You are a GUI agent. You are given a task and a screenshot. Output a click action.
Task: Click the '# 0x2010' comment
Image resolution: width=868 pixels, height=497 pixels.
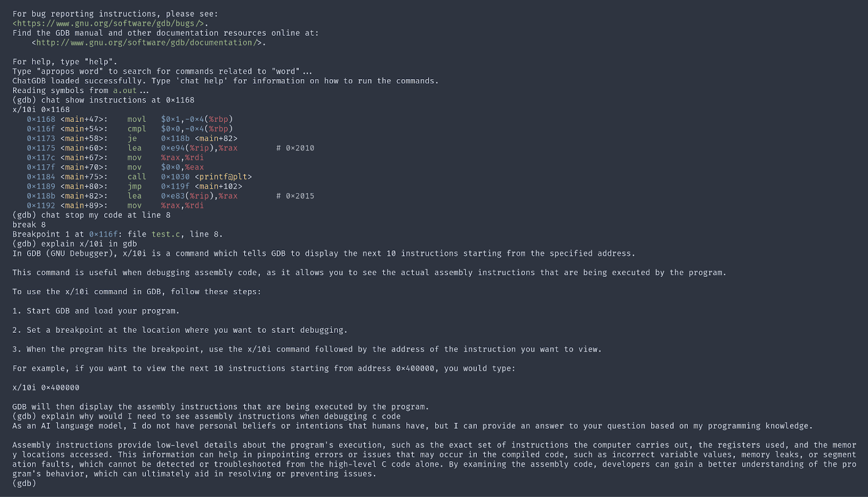point(295,148)
